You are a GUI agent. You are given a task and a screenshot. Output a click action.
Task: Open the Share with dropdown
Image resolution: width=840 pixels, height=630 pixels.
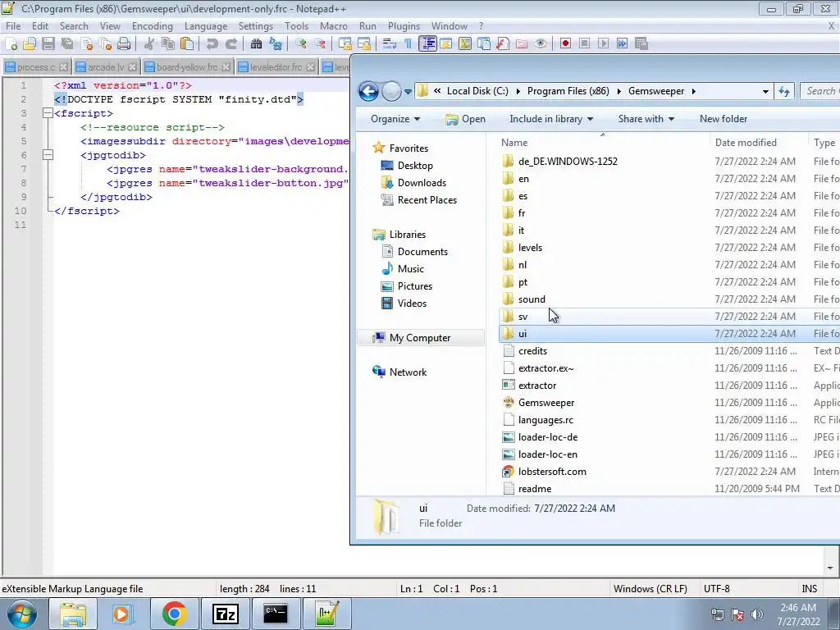point(646,119)
